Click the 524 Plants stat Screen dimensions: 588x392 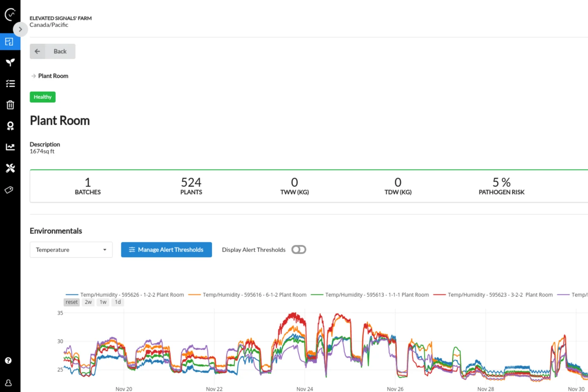pyautogui.click(x=191, y=186)
